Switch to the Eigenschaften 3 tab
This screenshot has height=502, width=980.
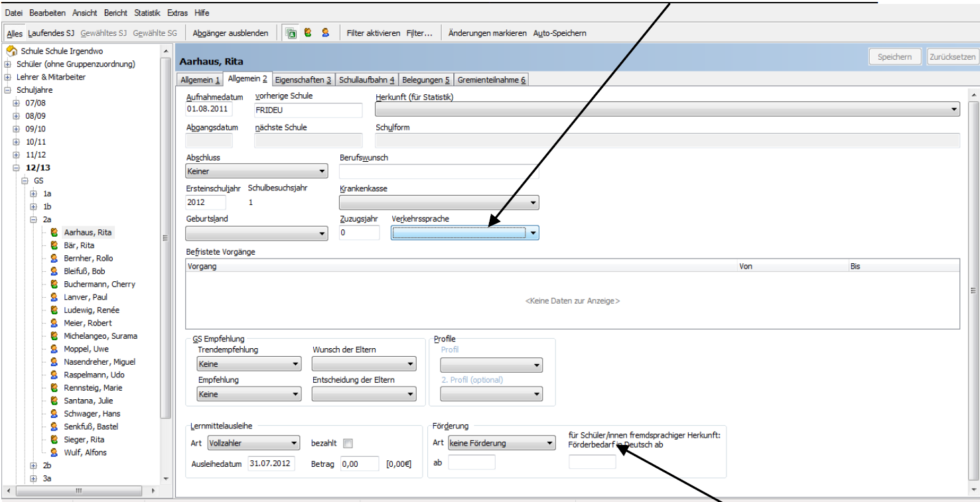coord(303,80)
